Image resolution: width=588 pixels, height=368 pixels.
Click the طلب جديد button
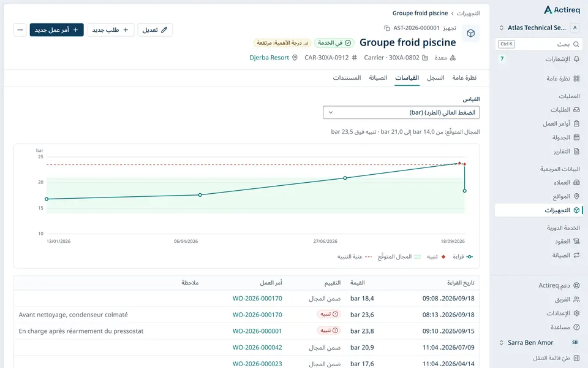click(x=111, y=29)
